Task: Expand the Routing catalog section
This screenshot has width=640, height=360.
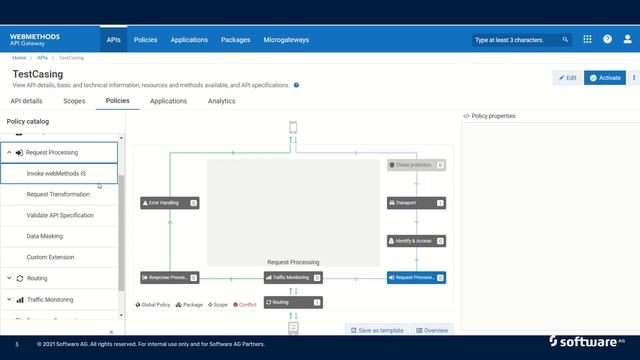Action: (9, 278)
